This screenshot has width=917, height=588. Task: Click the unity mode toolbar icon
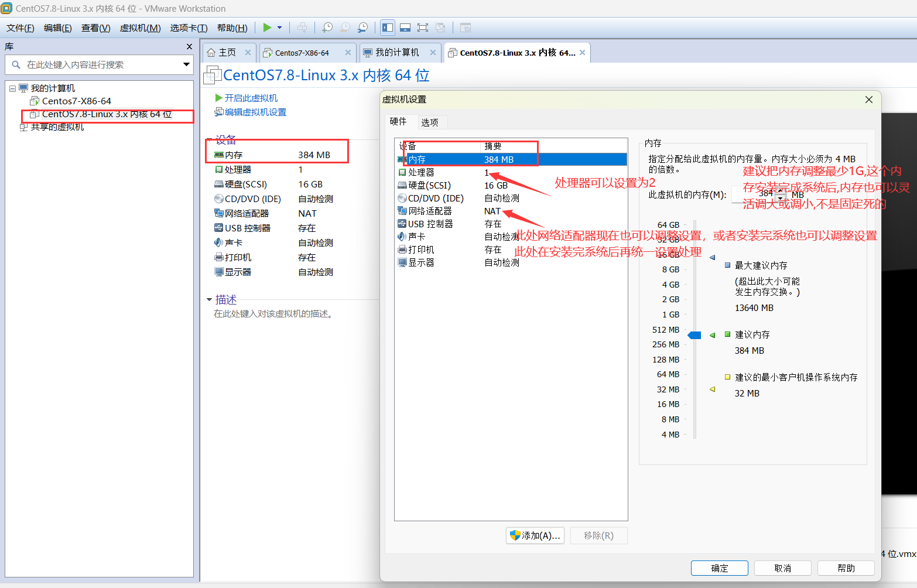click(x=440, y=28)
